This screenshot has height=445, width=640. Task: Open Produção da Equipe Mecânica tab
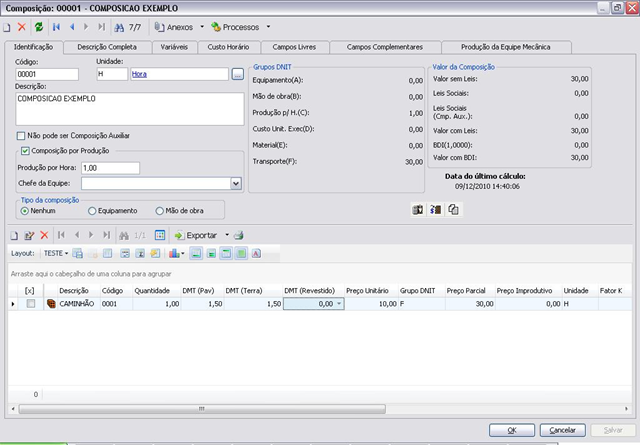(x=506, y=47)
